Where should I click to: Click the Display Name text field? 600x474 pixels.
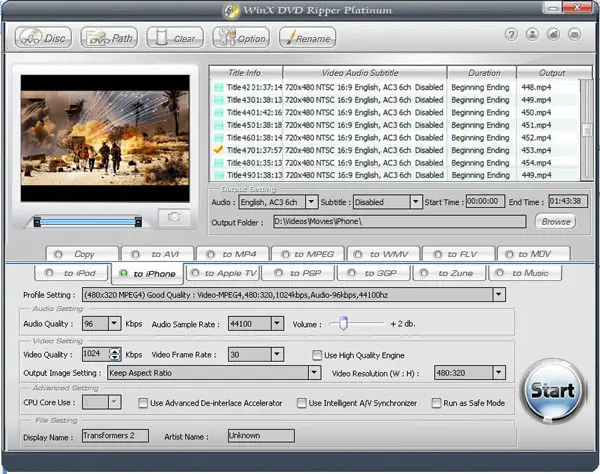[x=115, y=435]
